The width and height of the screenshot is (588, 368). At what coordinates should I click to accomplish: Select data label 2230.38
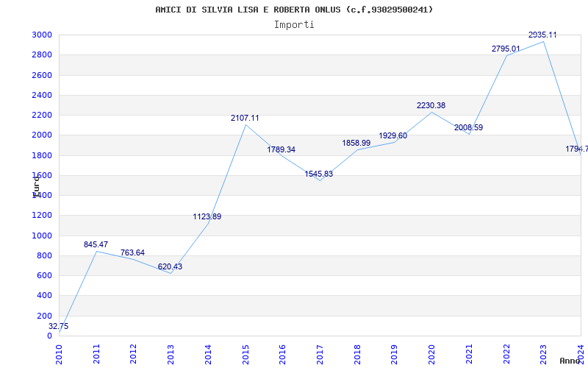[431, 105]
